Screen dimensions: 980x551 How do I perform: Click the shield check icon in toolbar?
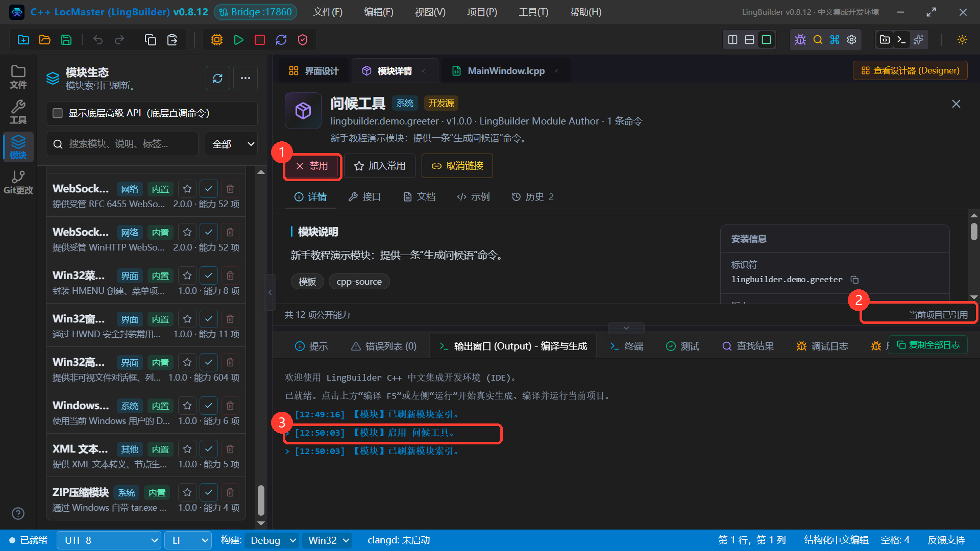click(x=303, y=40)
